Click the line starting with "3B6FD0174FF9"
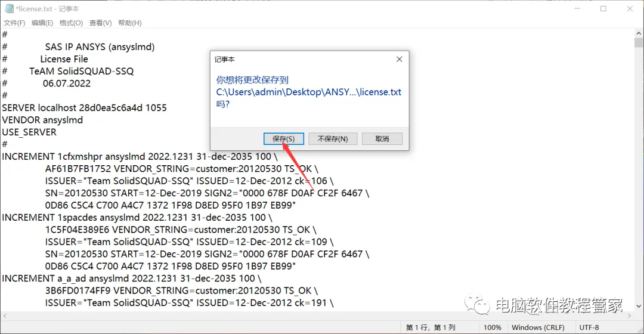The width and height of the screenshot is (644, 334). (x=181, y=290)
